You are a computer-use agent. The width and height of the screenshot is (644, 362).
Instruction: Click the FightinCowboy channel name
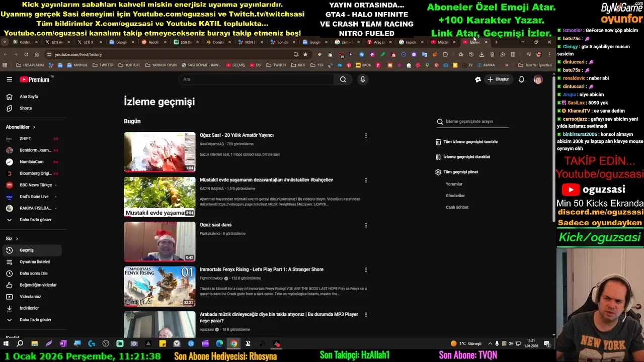(x=211, y=278)
